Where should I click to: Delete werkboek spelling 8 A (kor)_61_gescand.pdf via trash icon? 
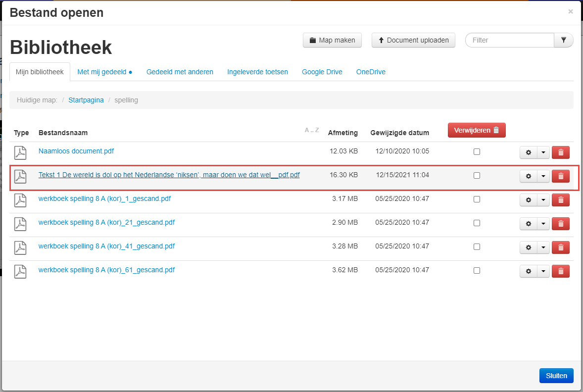click(x=561, y=272)
